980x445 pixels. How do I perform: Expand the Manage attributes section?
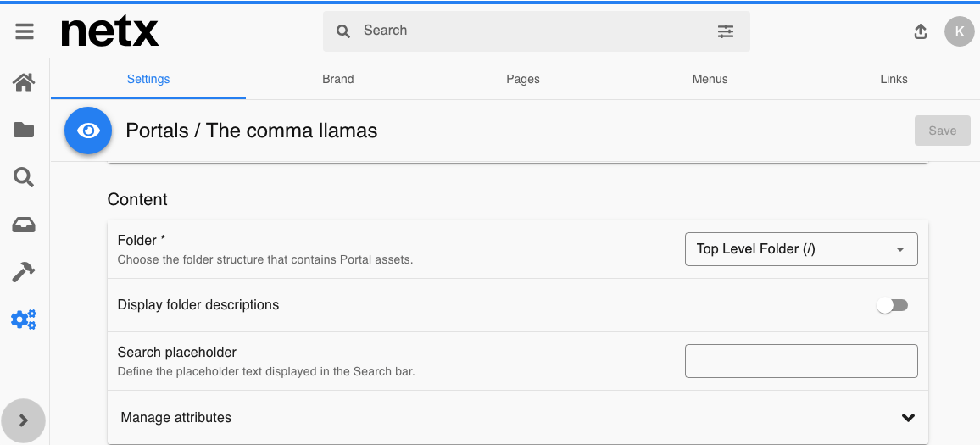[518, 418]
